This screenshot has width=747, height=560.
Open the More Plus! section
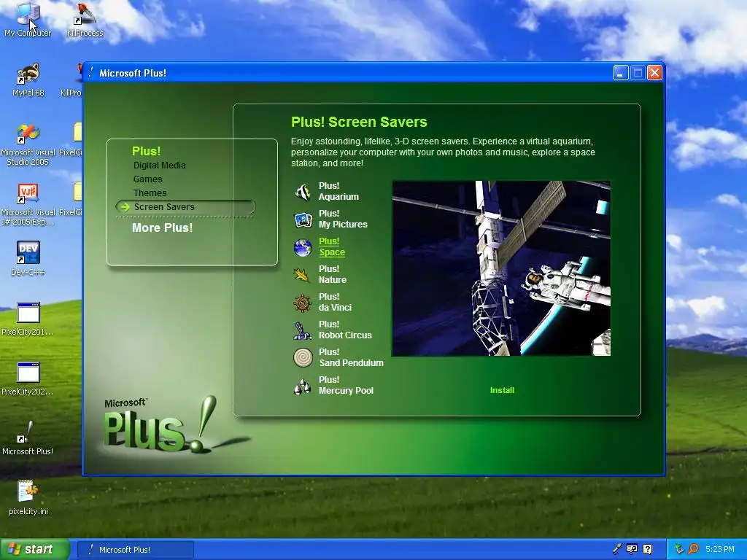(x=163, y=227)
